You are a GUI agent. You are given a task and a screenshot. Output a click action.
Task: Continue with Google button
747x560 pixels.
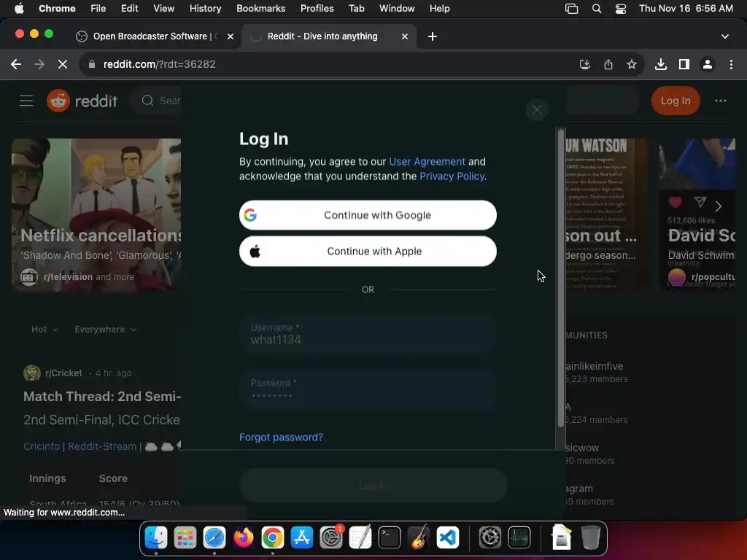pos(368,215)
